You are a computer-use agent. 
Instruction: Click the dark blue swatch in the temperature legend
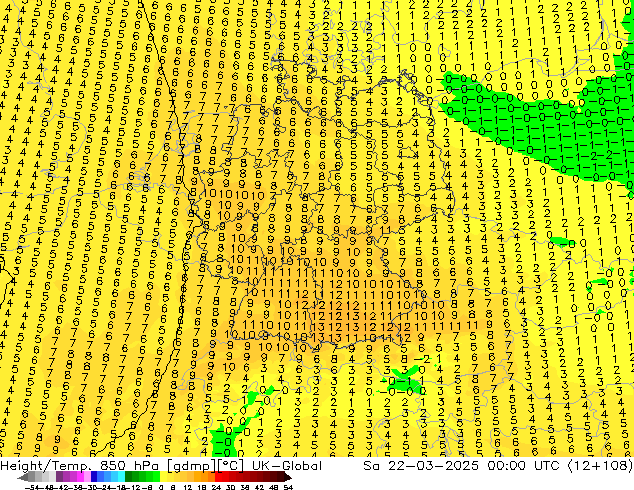click(94, 477)
